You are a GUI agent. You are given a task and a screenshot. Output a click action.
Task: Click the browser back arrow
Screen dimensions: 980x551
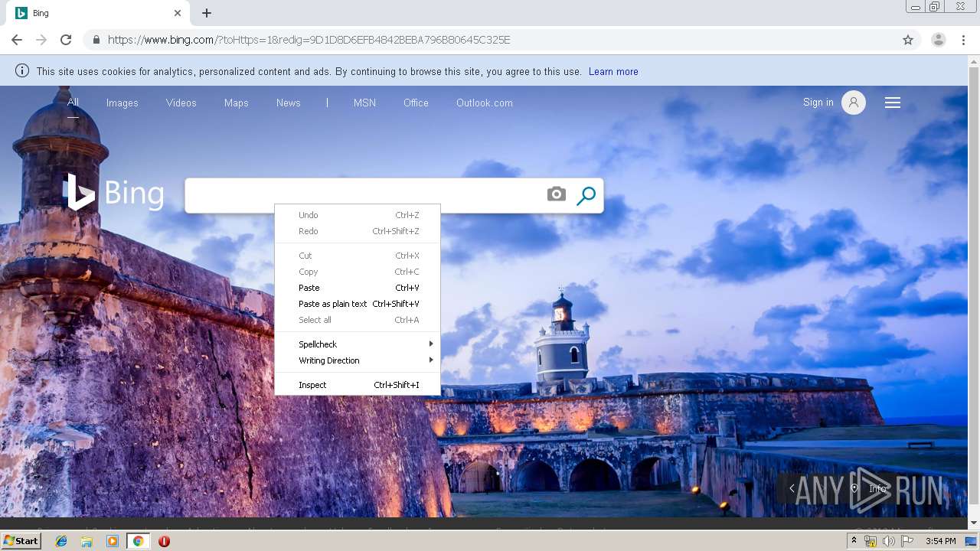(17, 40)
